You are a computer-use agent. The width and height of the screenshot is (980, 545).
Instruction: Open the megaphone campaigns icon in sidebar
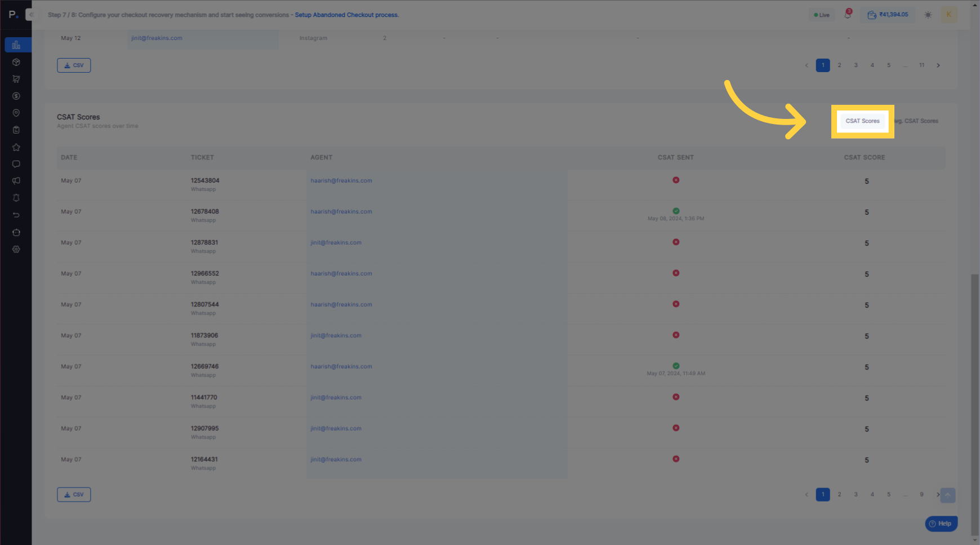pyautogui.click(x=16, y=181)
